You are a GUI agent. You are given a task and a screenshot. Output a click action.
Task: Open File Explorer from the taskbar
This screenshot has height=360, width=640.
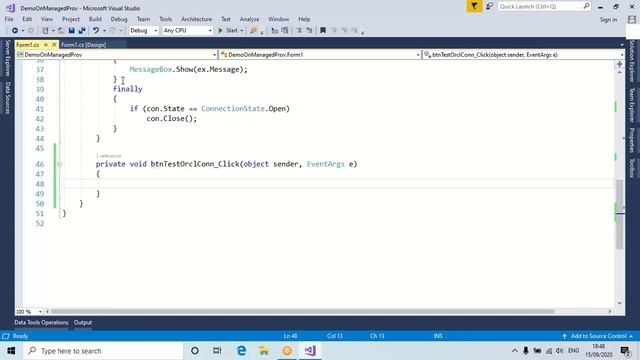pos(264,350)
